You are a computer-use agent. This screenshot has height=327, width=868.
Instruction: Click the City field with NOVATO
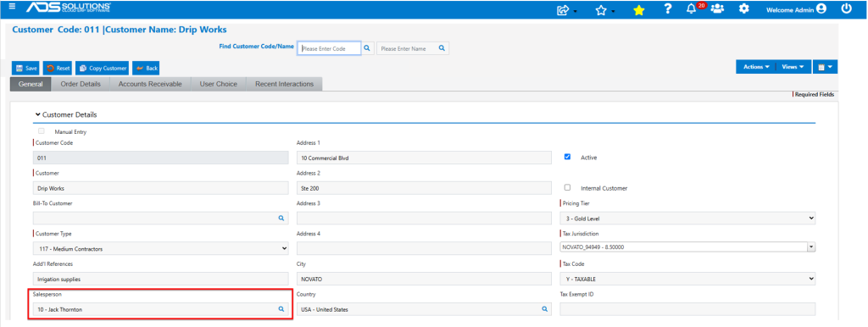pyautogui.click(x=425, y=279)
